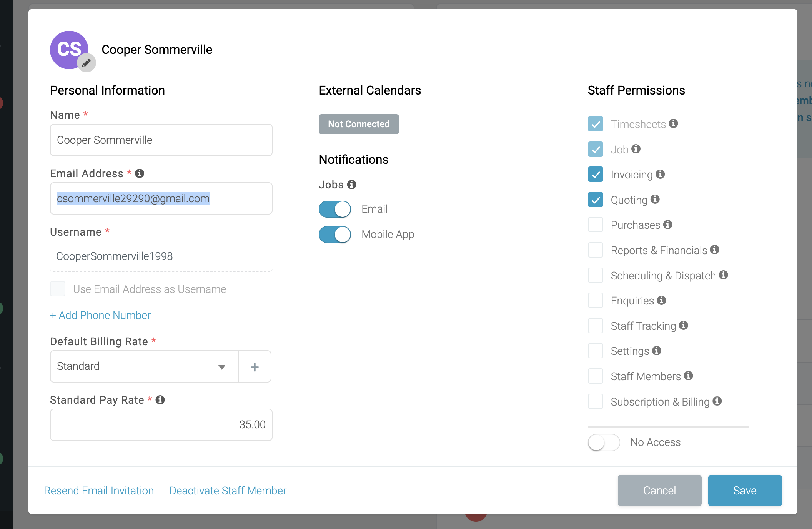
Task: Click the plus icon to add billing rate
Action: (x=255, y=367)
